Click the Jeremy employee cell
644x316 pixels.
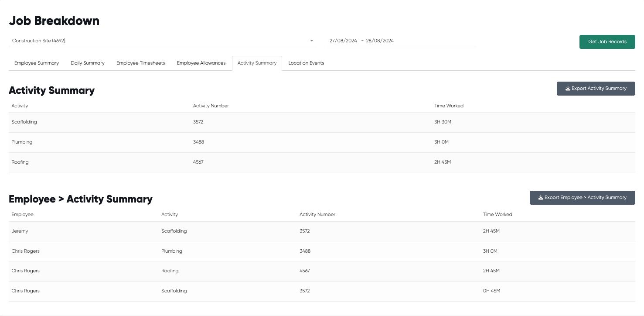[x=20, y=231]
